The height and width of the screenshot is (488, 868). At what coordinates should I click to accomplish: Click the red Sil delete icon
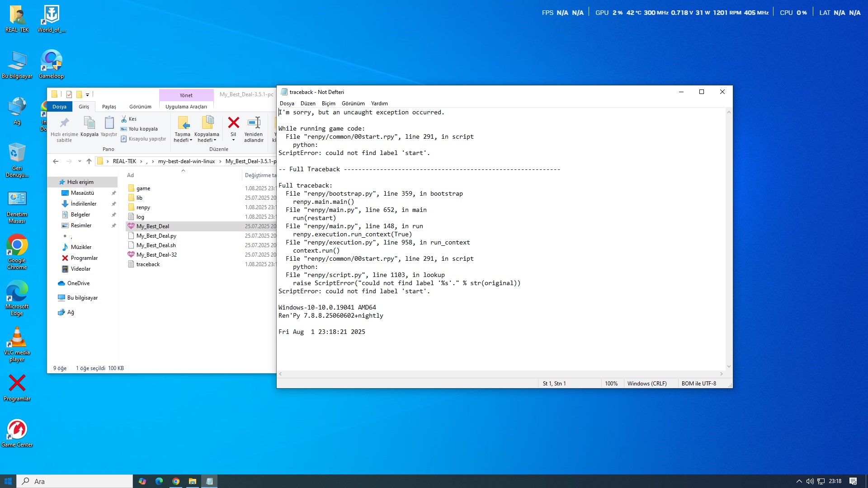pos(233,123)
